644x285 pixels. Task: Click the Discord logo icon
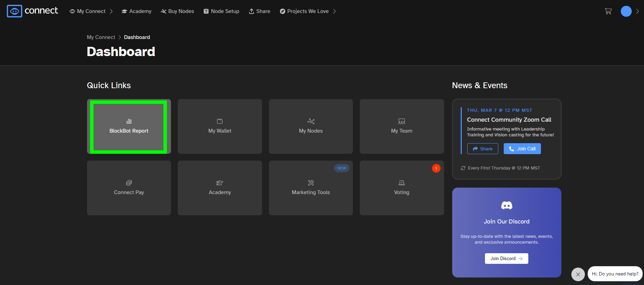click(506, 205)
